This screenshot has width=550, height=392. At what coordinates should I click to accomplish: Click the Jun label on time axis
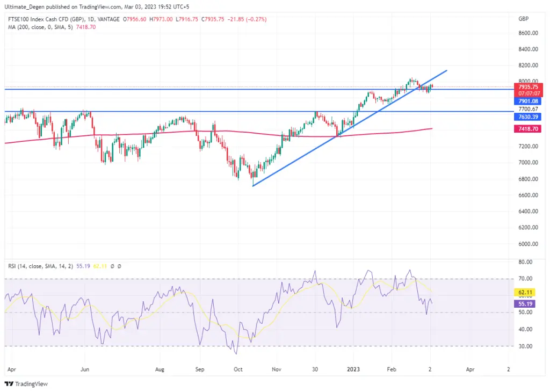(85, 369)
